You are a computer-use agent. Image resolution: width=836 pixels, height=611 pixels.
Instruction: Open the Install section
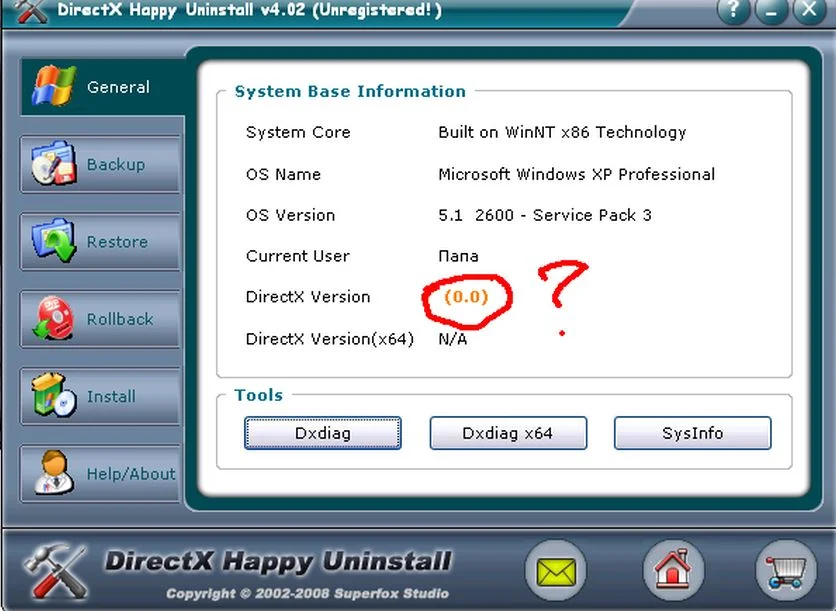point(100,396)
